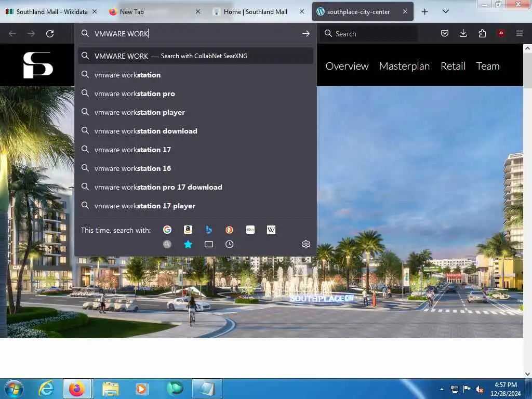The image size is (532, 399).
Task: Go forward using the forward arrow
Action: (x=31, y=34)
